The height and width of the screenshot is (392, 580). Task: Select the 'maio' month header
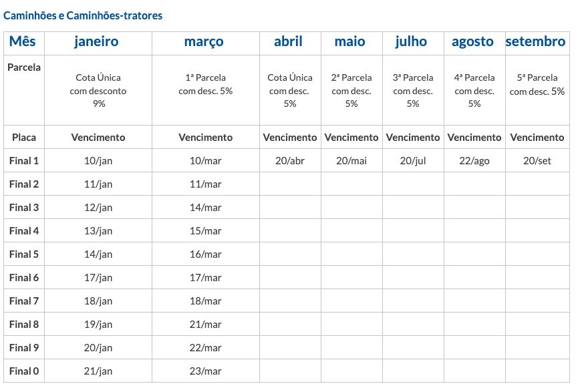350,41
